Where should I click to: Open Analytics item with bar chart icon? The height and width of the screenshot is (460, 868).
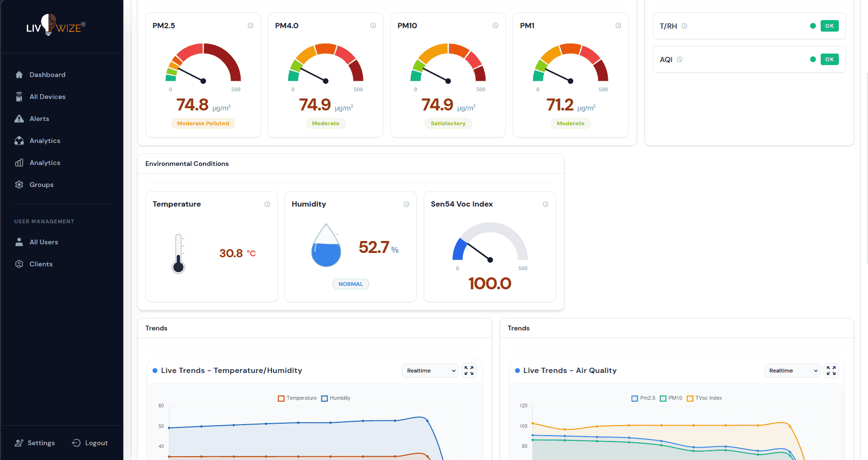(x=45, y=163)
